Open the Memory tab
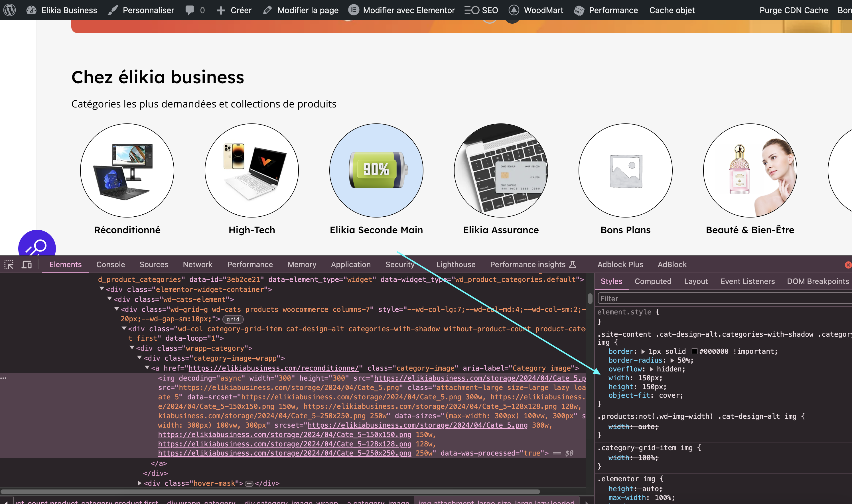Image resolution: width=852 pixels, height=504 pixels. (x=302, y=265)
